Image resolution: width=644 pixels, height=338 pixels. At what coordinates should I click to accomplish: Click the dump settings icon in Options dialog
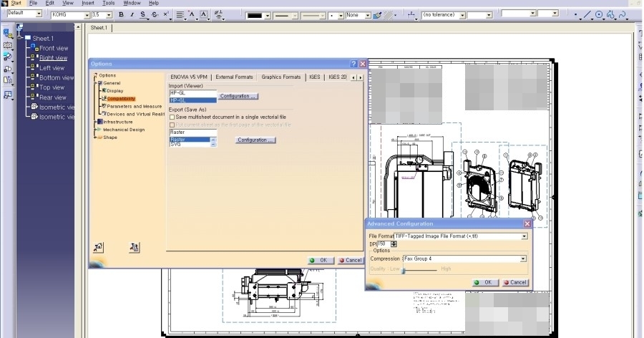tap(135, 247)
